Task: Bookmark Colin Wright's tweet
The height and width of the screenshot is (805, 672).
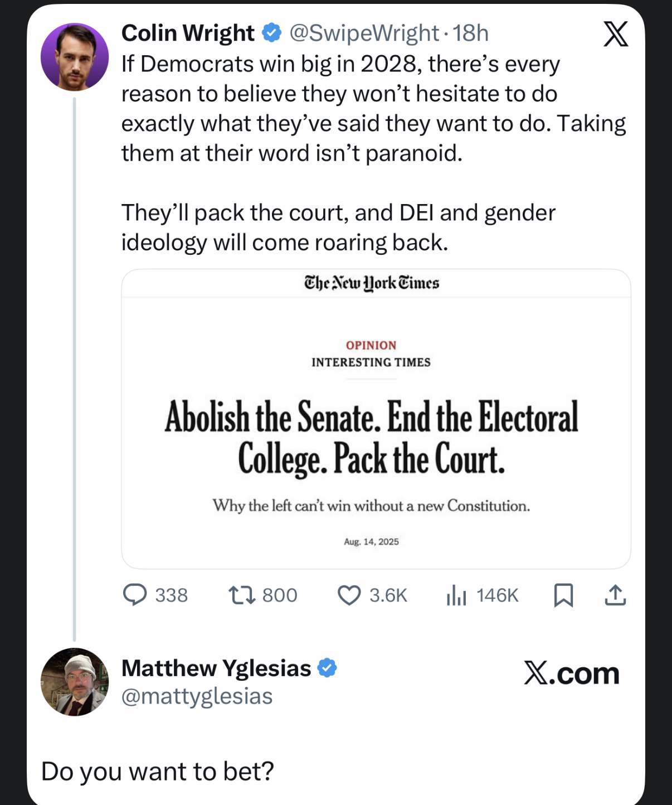Action: pos(563,595)
